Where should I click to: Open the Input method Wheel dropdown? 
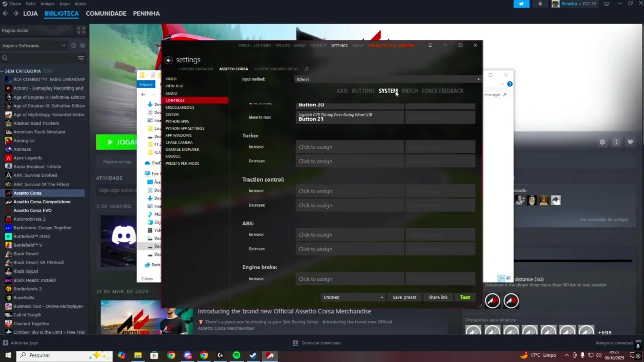click(388, 79)
